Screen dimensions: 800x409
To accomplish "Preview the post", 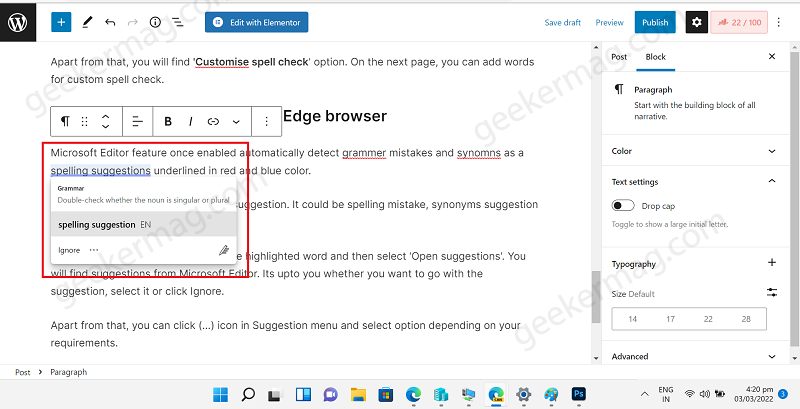I will pyautogui.click(x=610, y=22).
